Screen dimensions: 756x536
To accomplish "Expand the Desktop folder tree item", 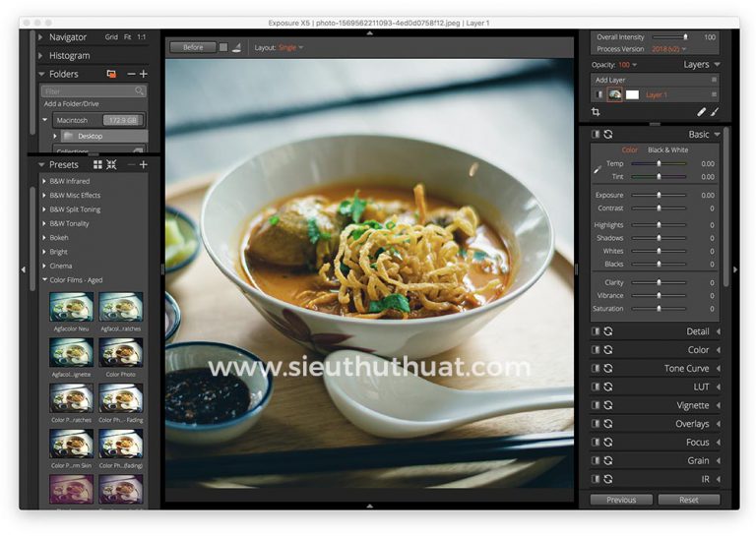I will 55,137.
